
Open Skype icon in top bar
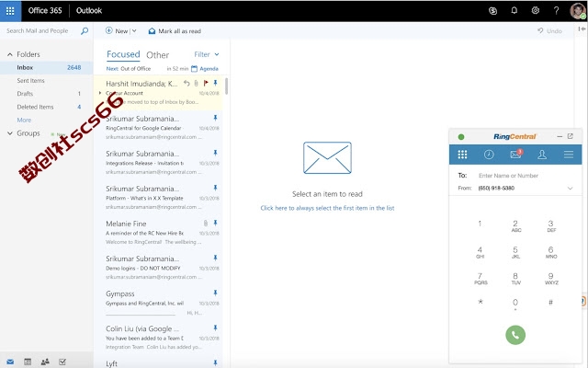492,11
